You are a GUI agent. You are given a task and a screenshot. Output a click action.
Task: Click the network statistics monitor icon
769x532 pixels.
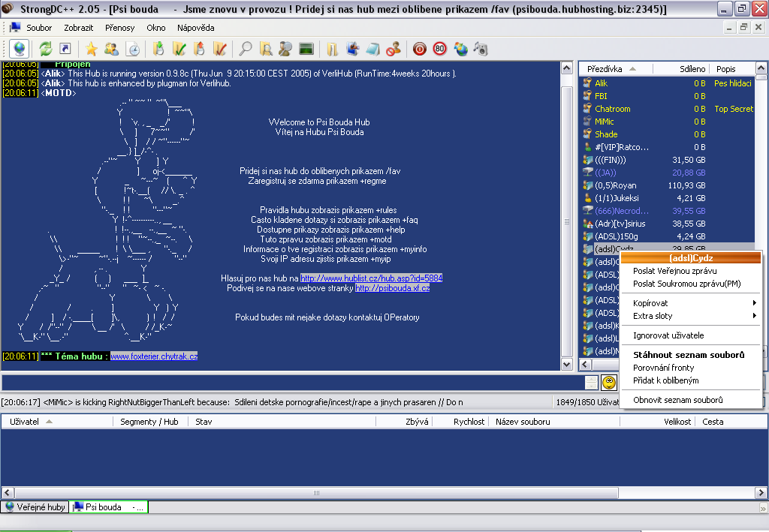point(306,49)
